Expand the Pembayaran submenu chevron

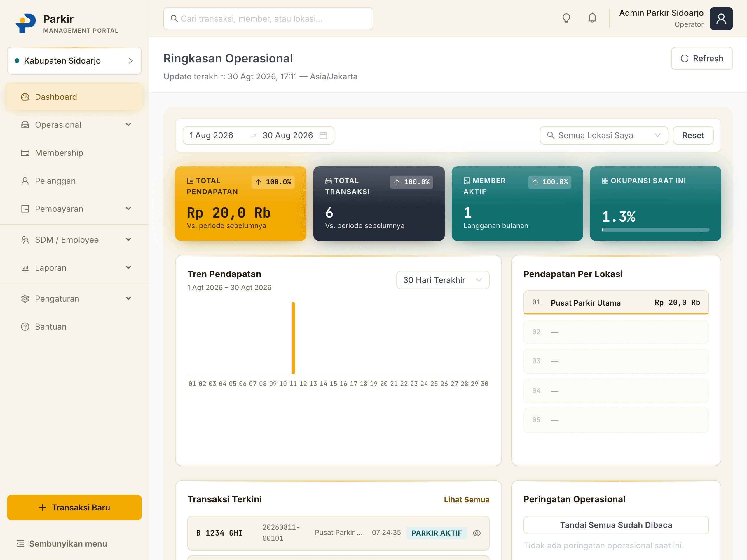tap(128, 209)
